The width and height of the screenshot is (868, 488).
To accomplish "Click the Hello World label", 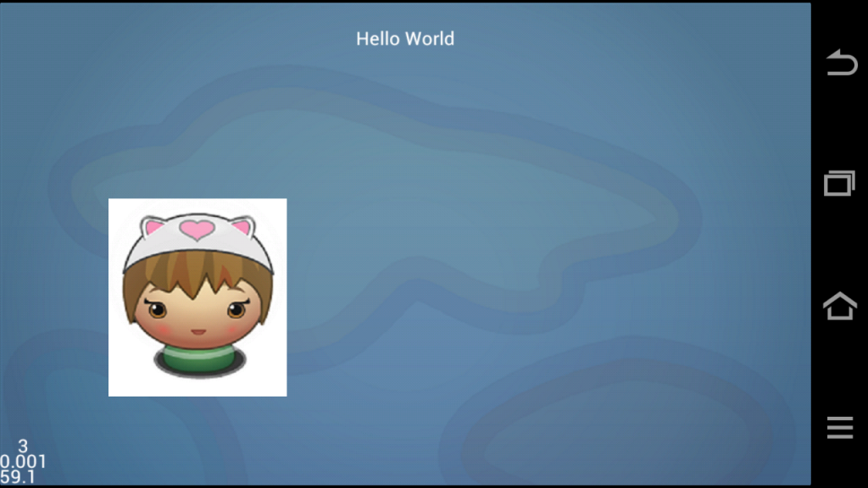I will click(x=405, y=39).
